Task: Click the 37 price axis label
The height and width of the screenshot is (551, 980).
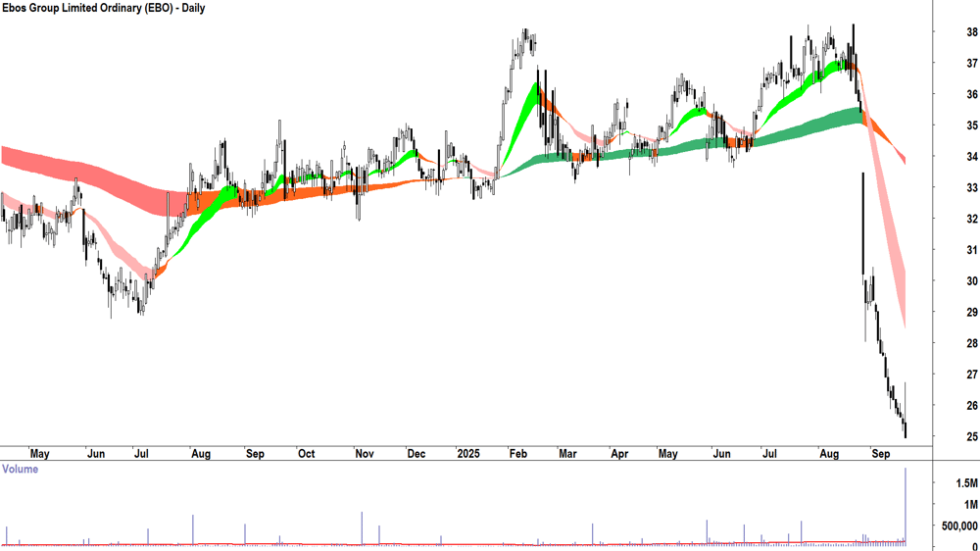Action: (x=972, y=63)
